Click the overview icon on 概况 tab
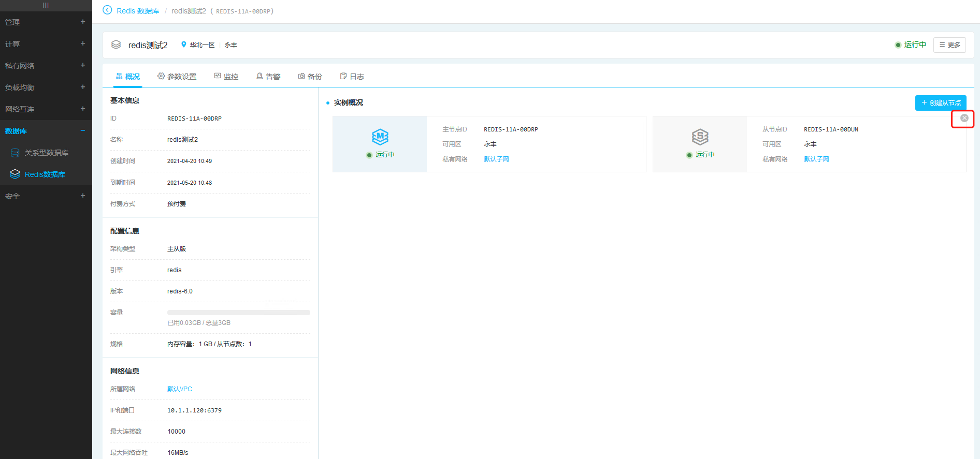Viewport: 980px width, 459px height. click(x=119, y=76)
